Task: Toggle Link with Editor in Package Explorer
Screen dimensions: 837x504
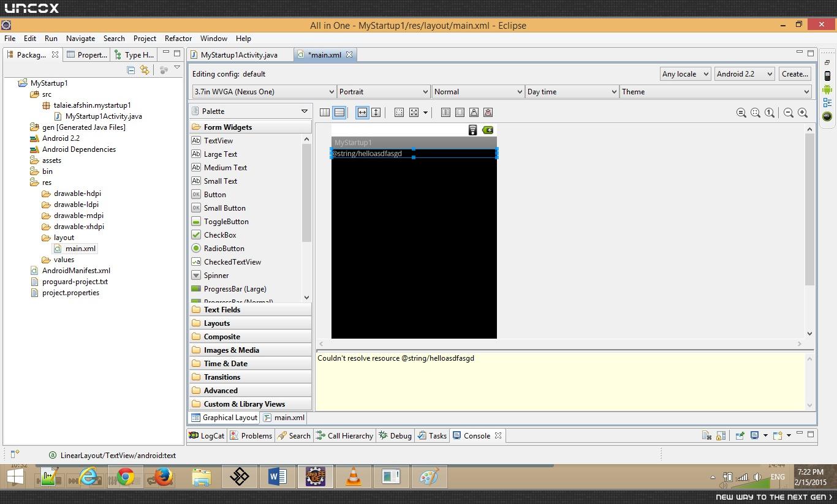Action: (145, 70)
